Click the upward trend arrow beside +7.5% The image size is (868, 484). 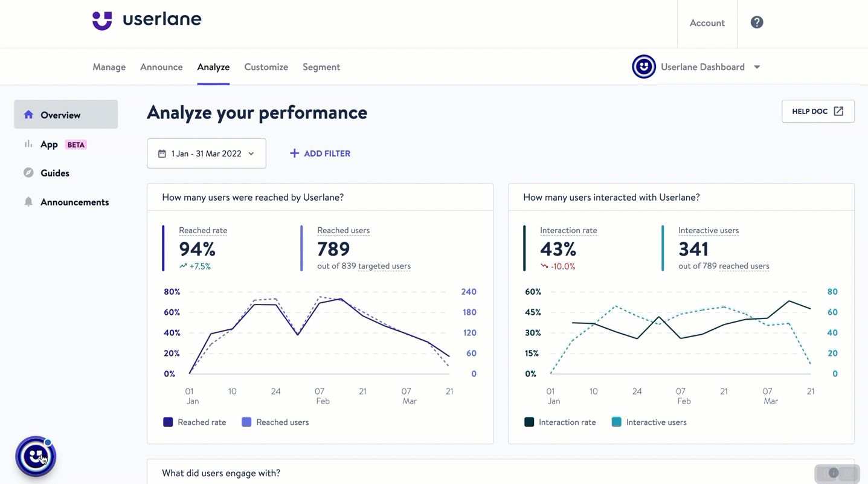183,266
